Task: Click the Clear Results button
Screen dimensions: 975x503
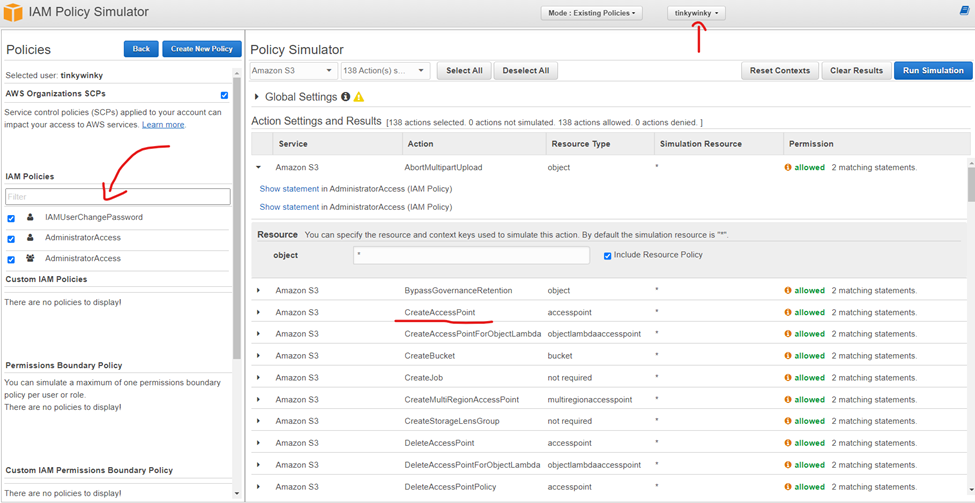Action: pos(856,71)
